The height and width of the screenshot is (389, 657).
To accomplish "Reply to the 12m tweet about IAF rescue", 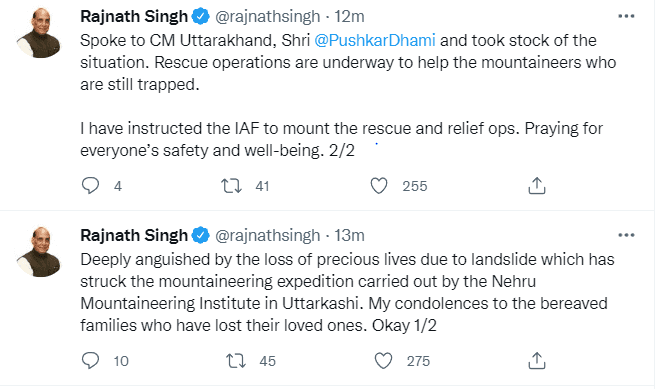I will pyautogui.click(x=90, y=186).
